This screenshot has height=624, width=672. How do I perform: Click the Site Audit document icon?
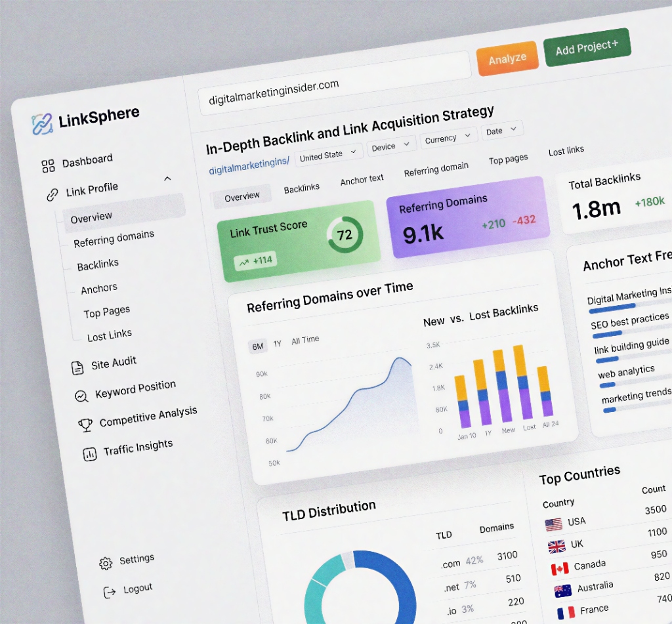(x=77, y=367)
